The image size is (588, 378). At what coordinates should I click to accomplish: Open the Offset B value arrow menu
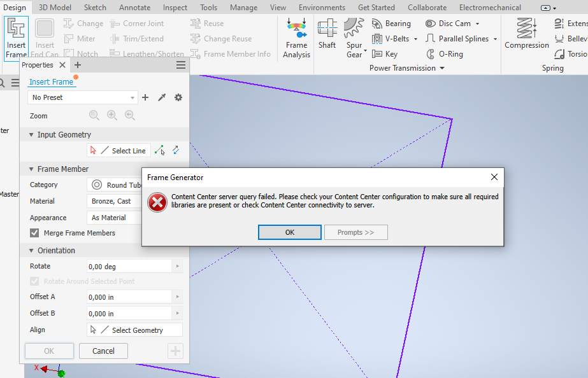[x=177, y=313]
